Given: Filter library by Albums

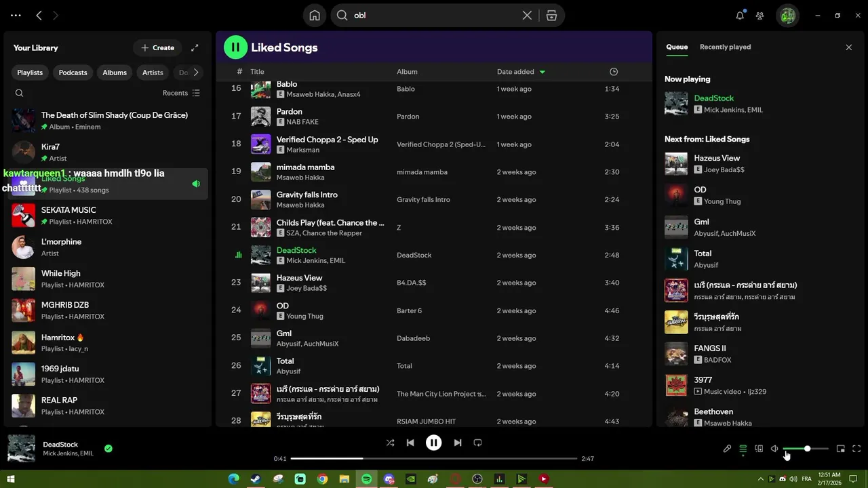Looking at the screenshot, I should point(115,73).
